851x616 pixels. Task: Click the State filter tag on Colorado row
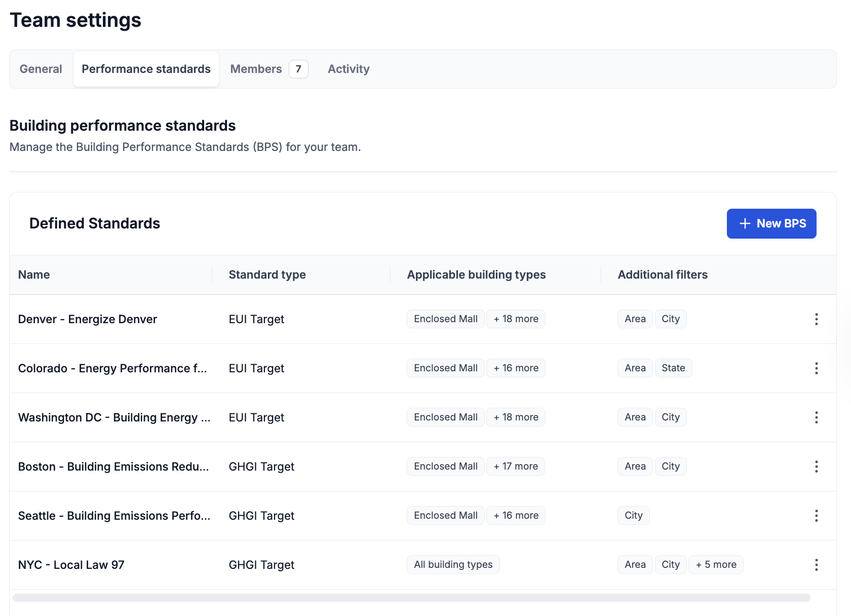click(x=673, y=368)
